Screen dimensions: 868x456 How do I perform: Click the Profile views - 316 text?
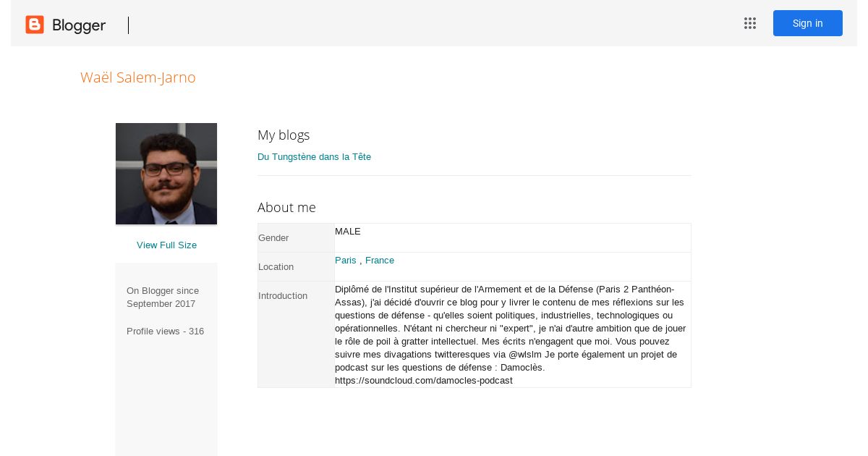(x=166, y=332)
